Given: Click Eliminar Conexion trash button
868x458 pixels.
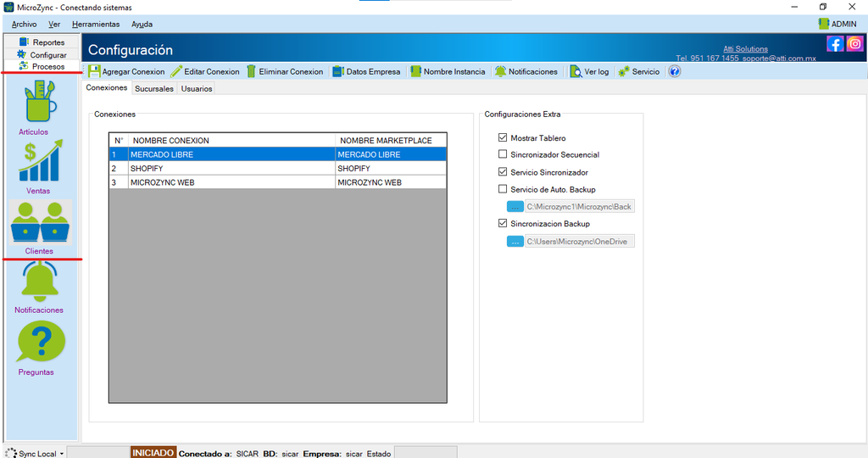Looking at the screenshot, I should click(x=285, y=71).
